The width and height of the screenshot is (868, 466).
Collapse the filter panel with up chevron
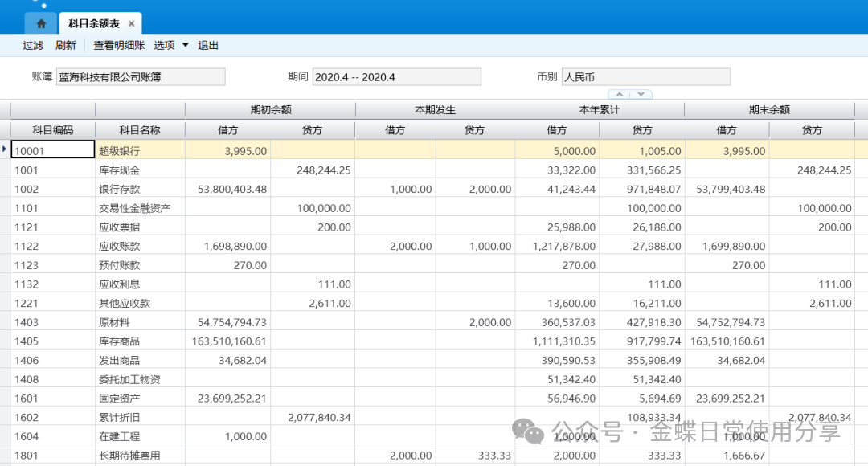[620, 94]
